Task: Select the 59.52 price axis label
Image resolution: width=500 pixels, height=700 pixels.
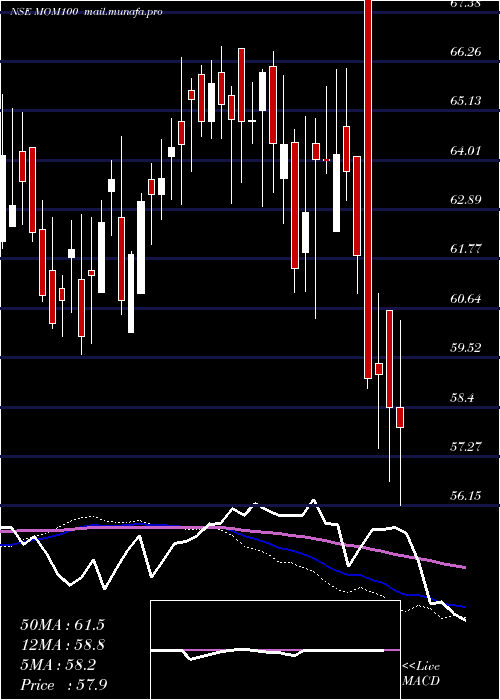Action: tap(466, 348)
